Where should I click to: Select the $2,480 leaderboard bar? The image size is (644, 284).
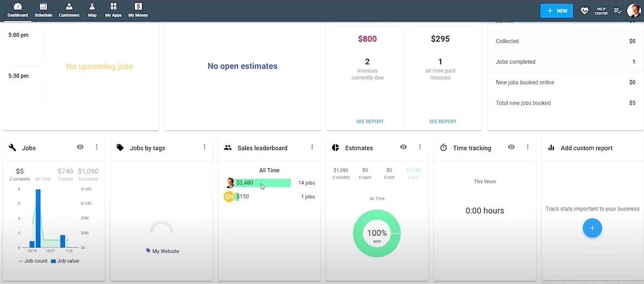pyautogui.click(x=263, y=183)
